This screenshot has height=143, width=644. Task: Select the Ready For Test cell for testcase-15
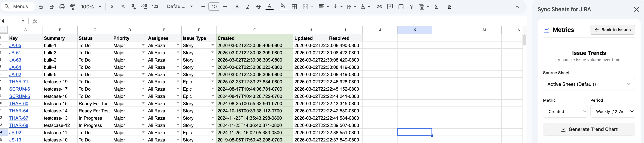pos(95,103)
